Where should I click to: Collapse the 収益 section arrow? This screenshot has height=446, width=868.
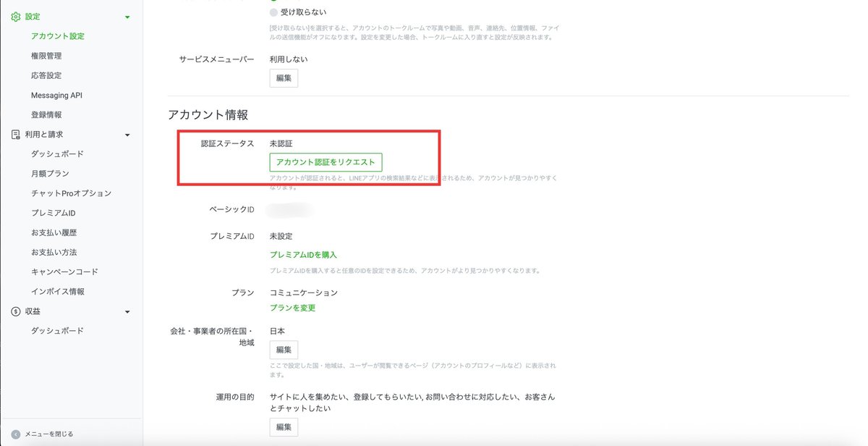pos(127,312)
